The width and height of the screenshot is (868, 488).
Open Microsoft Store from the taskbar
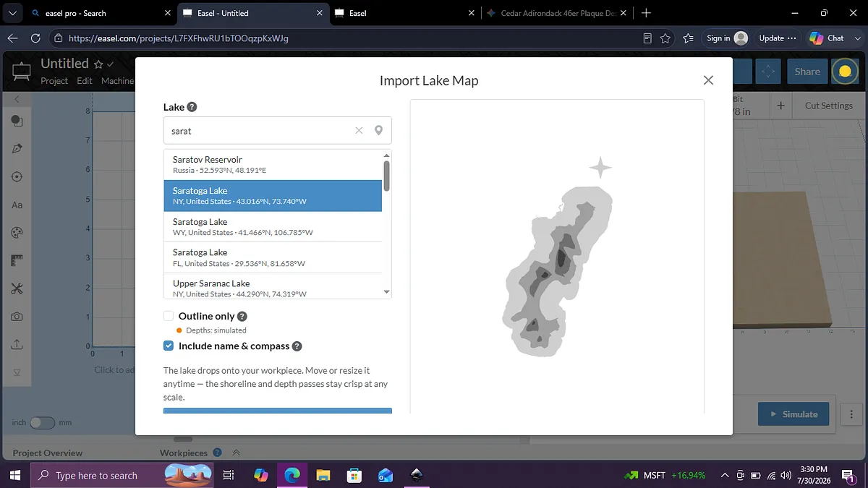point(354,475)
